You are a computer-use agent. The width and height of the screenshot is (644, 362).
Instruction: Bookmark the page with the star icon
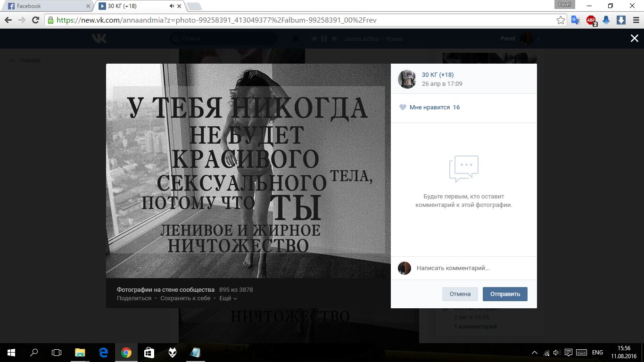(561, 20)
